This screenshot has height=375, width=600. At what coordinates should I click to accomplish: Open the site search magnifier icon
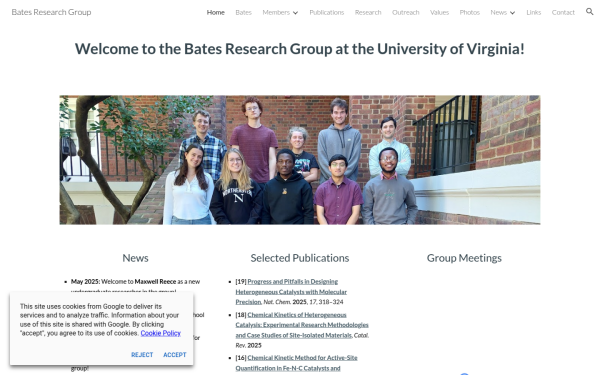click(589, 11)
